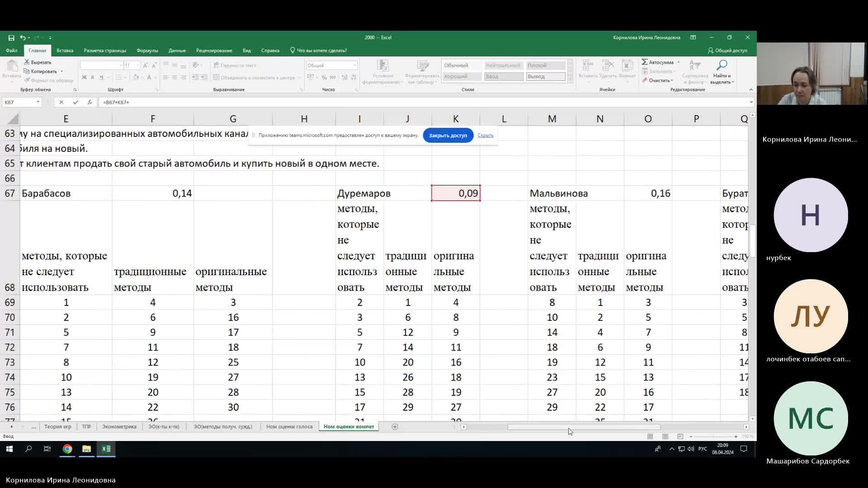Click the Font Color letter A icon
This screenshot has width=868, height=488.
[x=149, y=77]
